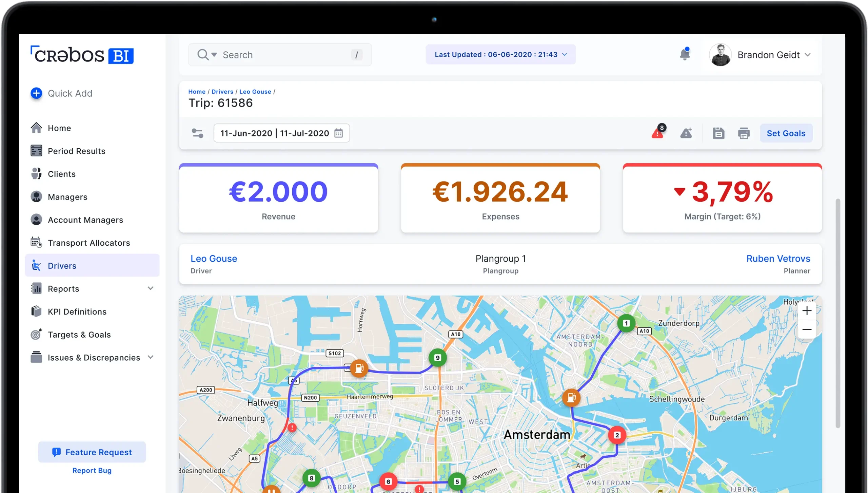The width and height of the screenshot is (868, 493).
Task: Zoom out on the map
Action: (807, 329)
